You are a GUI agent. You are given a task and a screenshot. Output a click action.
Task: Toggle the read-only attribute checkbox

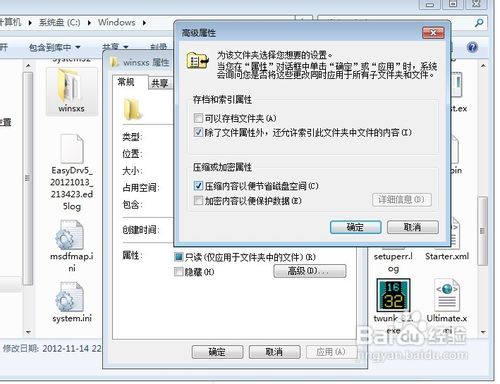click(x=179, y=257)
